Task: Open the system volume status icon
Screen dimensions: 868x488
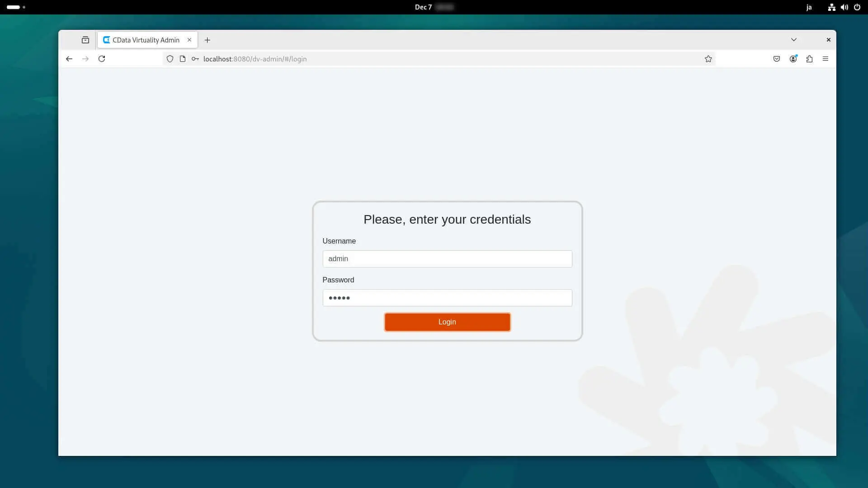Action: (844, 7)
